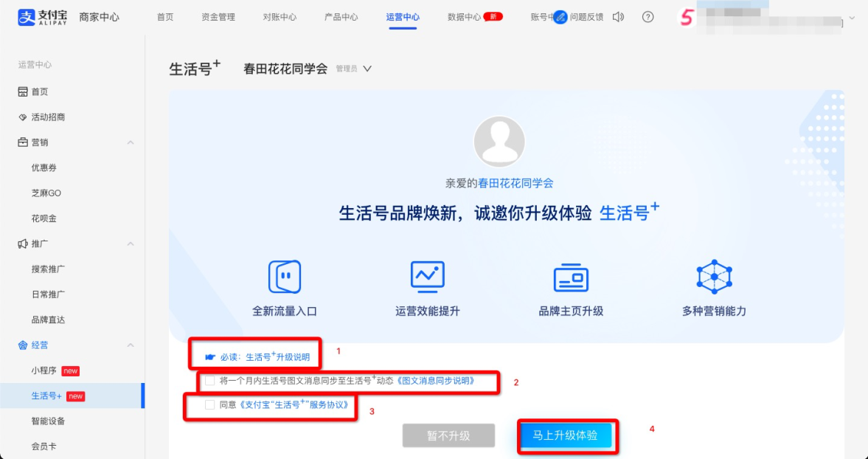Click the 推广 megaphone icon
The height and width of the screenshot is (459, 868).
23,244
